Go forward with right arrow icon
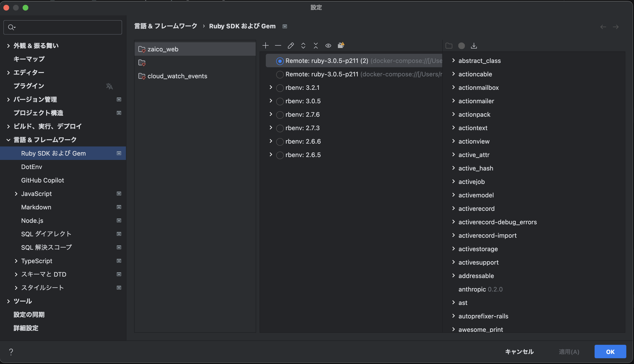The height and width of the screenshot is (364, 634). [x=616, y=27]
